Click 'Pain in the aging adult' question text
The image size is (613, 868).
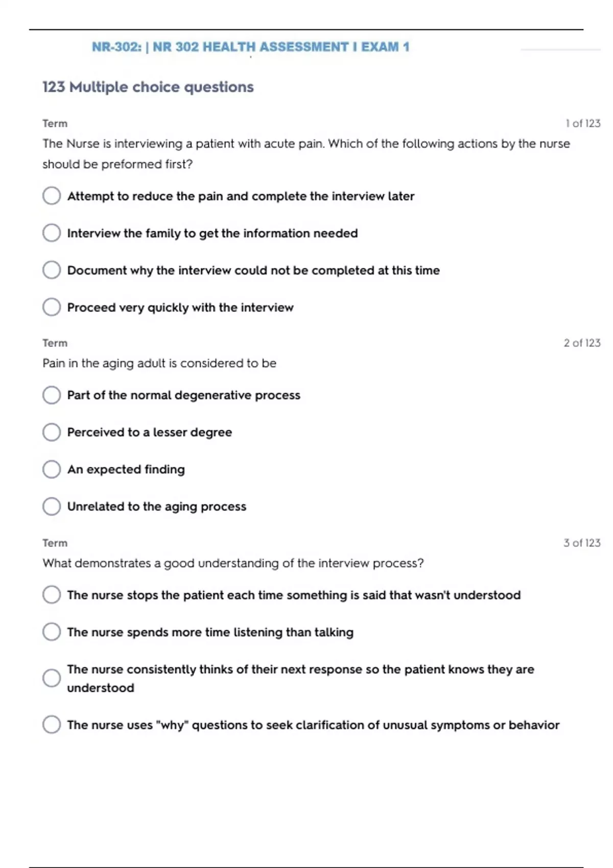click(x=159, y=364)
